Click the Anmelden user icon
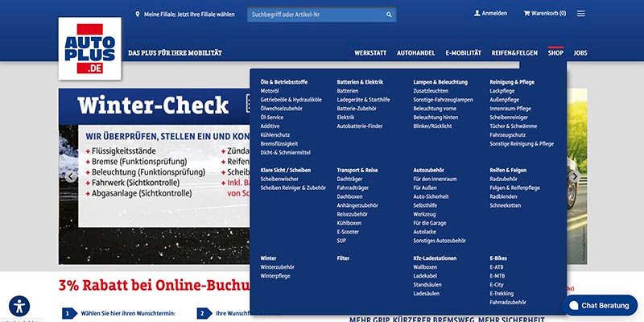Viewport: 644px width, 322px height. pyautogui.click(x=477, y=14)
